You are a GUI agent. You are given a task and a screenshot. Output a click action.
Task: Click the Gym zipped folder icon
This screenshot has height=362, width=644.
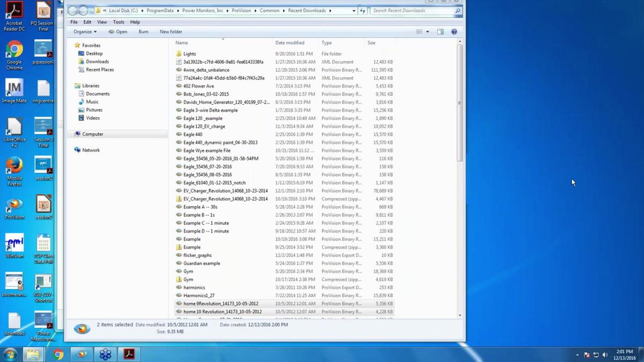tap(179, 279)
